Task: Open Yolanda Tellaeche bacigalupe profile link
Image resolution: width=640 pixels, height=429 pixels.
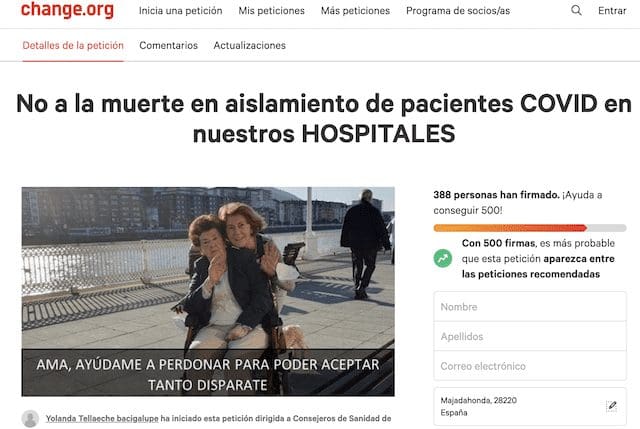Action: [102, 418]
